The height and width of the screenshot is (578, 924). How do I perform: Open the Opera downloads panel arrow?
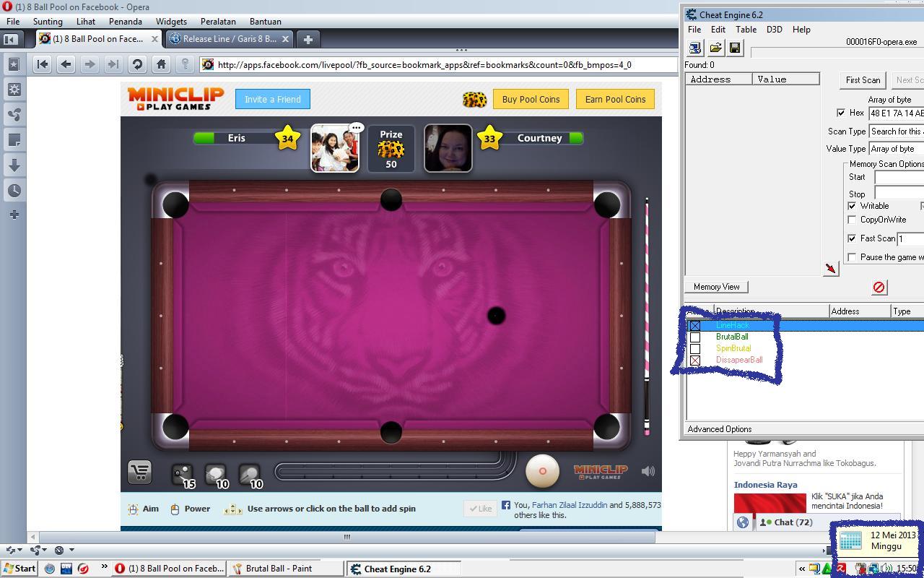pos(14,165)
